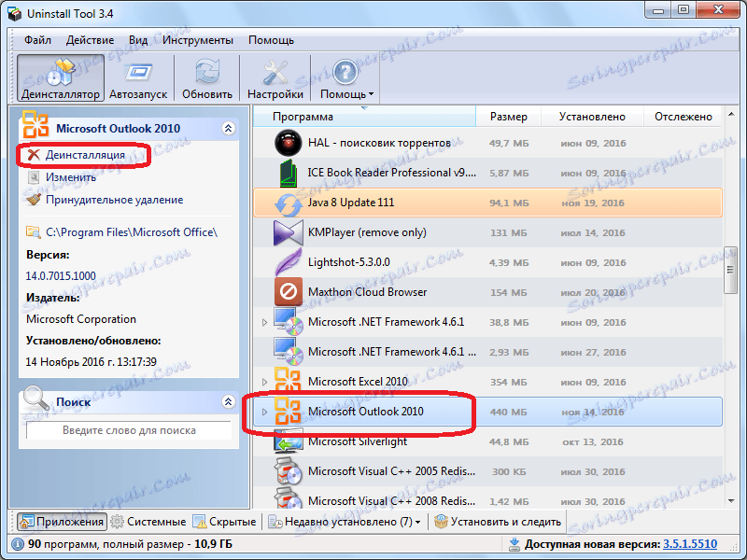
Task: Expand the Microsoft Outlook 2010 row
Action: pos(265,412)
